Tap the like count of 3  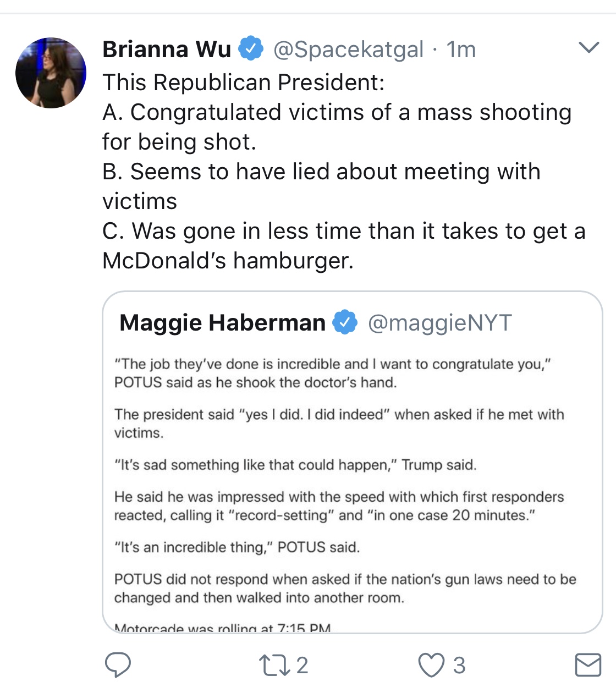[459, 665]
